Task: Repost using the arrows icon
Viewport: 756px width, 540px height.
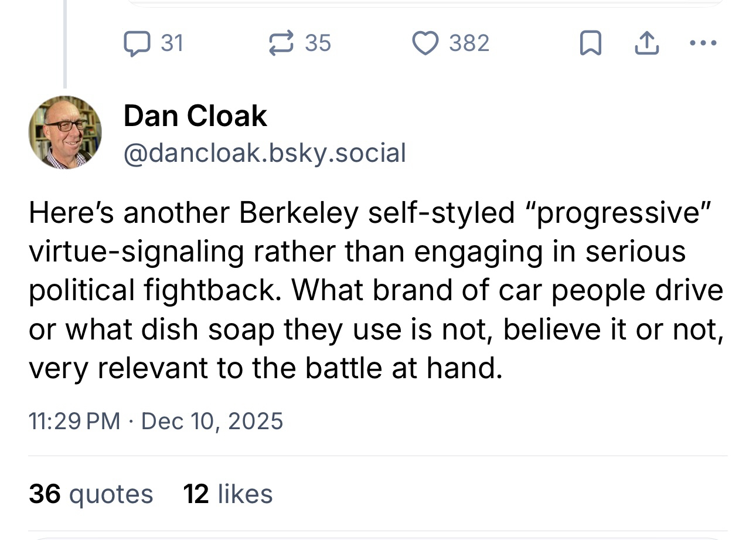Action: (x=281, y=43)
